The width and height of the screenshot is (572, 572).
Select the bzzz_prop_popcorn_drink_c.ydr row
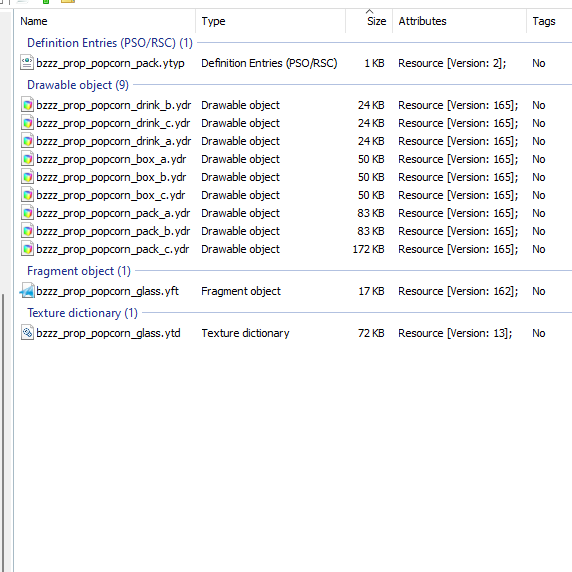click(293, 123)
